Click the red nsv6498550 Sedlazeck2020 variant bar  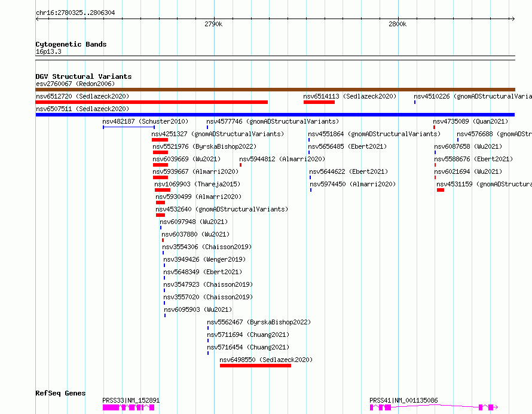tap(255, 366)
